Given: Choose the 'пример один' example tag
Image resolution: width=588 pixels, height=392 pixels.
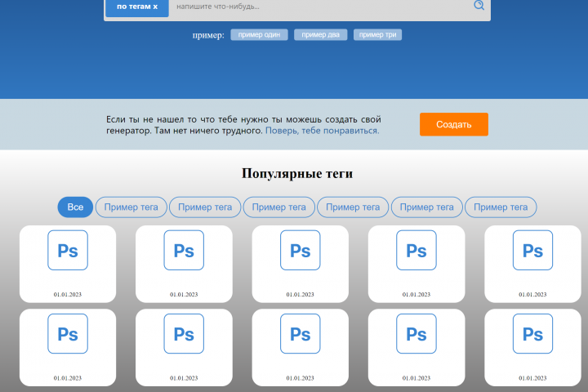Looking at the screenshot, I should 259,35.
